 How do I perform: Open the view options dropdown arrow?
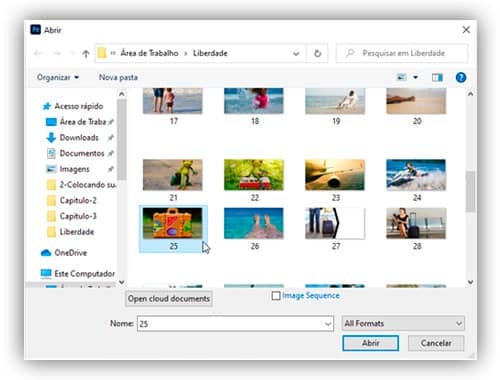pyautogui.click(x=415, y=77)
